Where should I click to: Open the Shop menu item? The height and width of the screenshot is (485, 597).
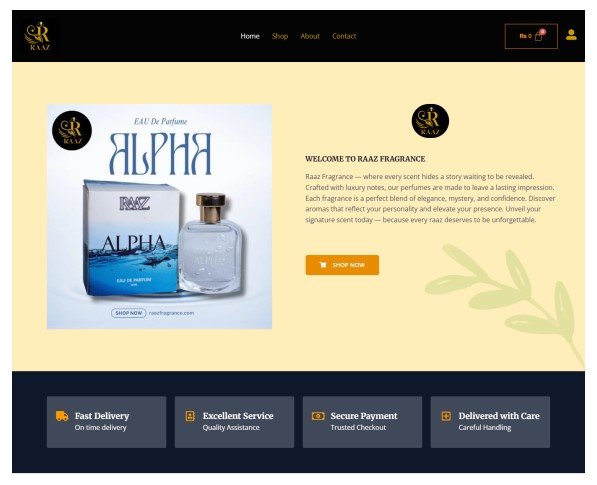pyautogui.click(x=280, y=36)
